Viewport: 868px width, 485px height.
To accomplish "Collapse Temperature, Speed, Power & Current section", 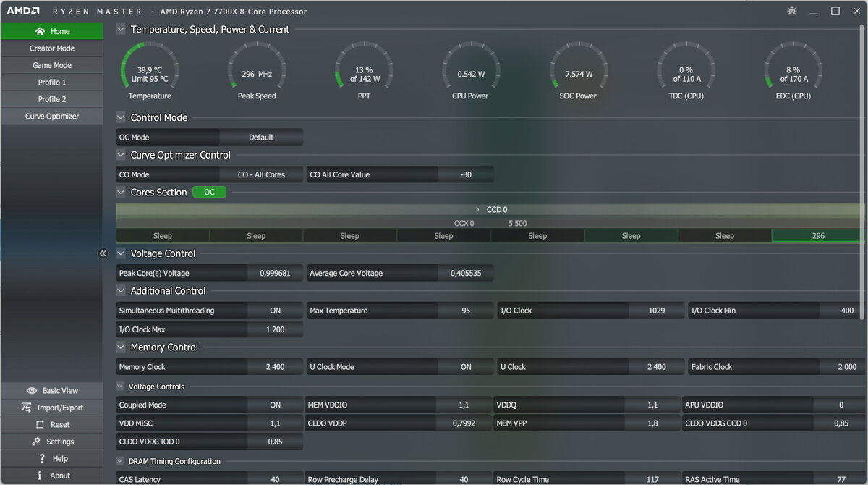I will point(121,30).
